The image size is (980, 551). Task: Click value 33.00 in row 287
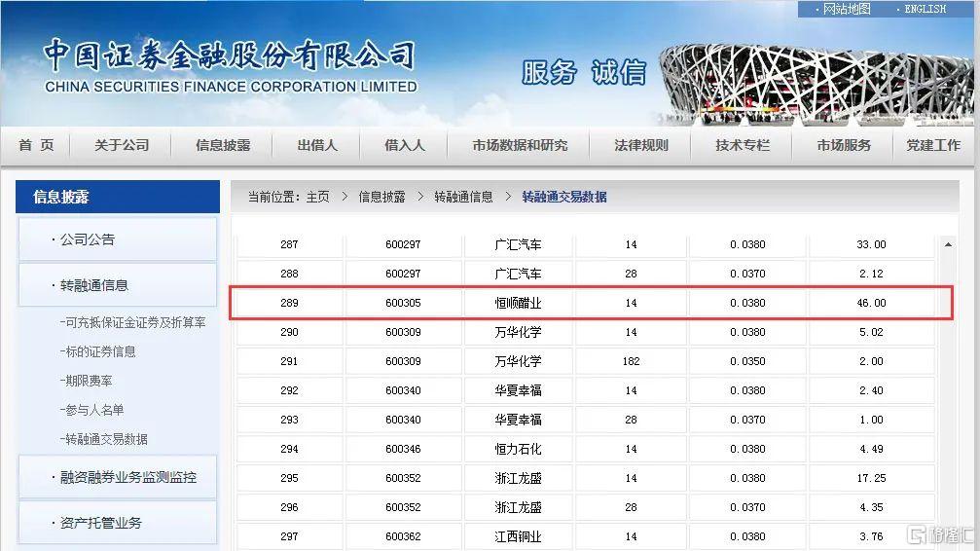pyautogui.click(x=871, y=244)
